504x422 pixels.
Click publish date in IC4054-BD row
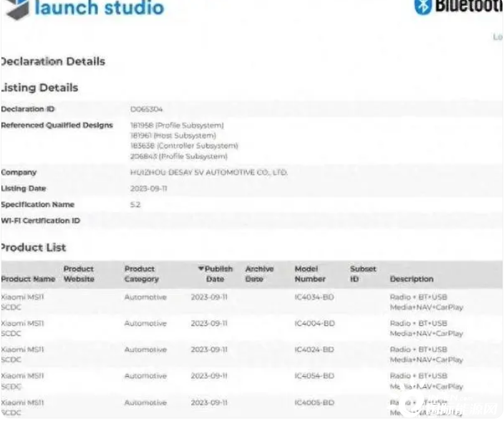pyautogui.click(x=209, y=375)
